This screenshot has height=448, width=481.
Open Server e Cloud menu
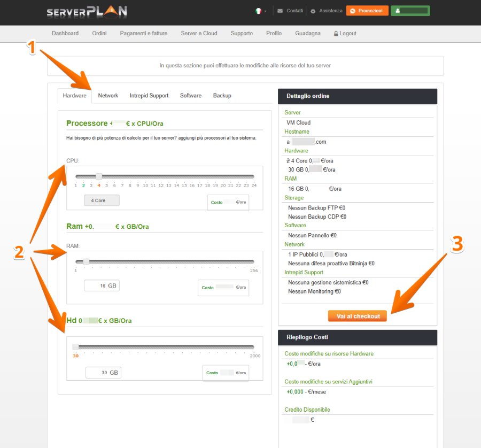[x=199, y=33]
